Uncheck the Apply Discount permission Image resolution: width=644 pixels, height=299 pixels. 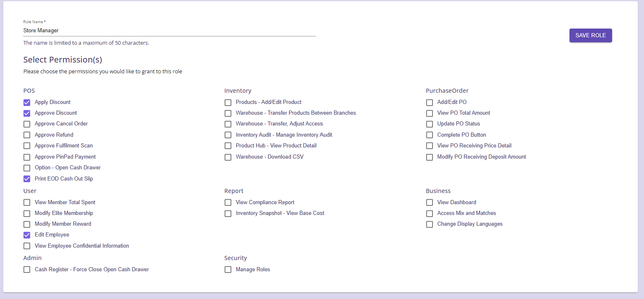pyautogui.click(x=27, y=103)
